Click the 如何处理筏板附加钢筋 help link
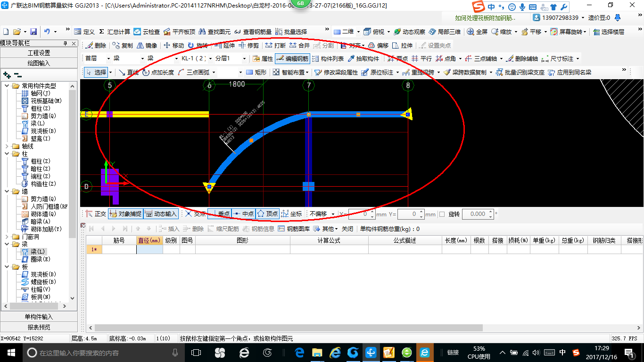The width and height of the screenshot is (644, 362). pyautogui.click(x=485, y=18)
